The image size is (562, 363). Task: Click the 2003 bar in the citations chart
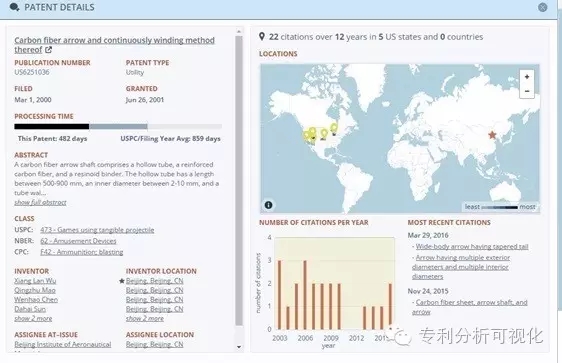280,295
